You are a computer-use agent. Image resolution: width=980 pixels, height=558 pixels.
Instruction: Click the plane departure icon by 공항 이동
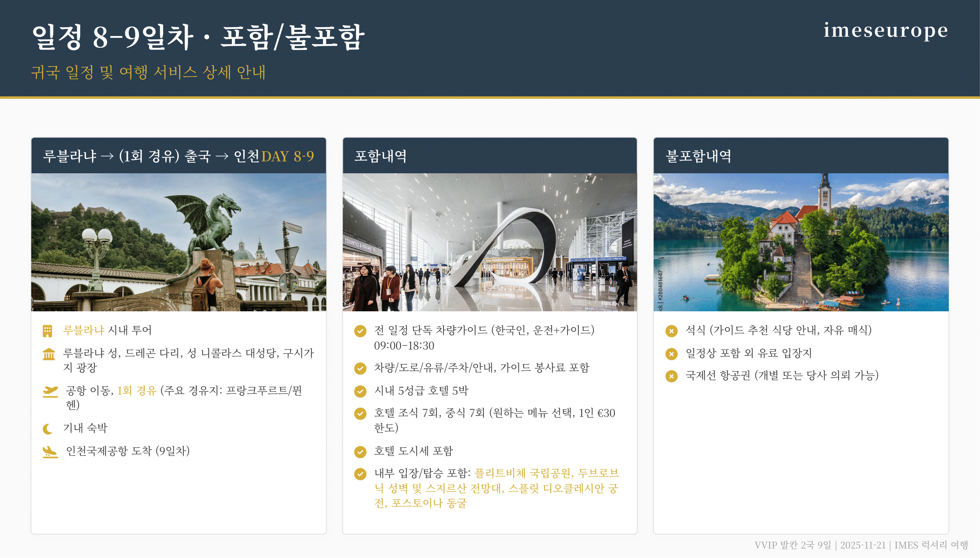[50, 391]
